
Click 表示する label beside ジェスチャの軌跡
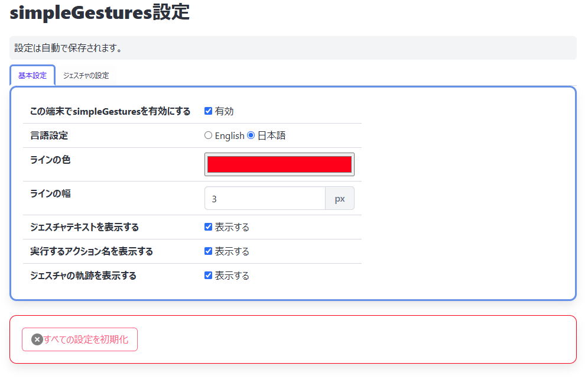[x=232, y=276]
